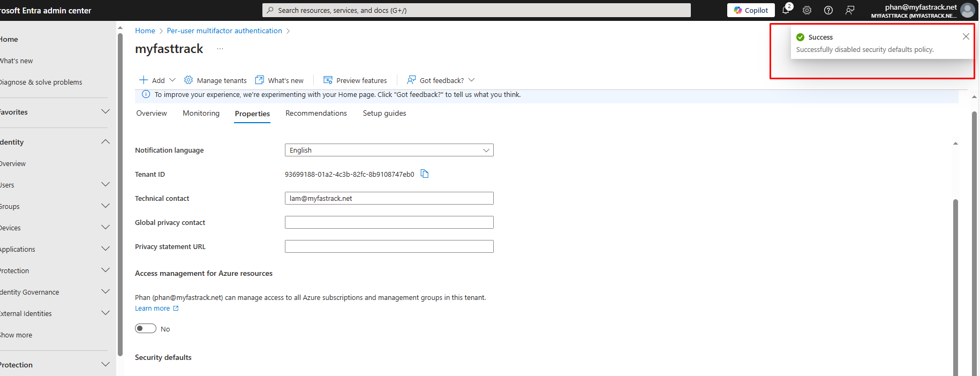The height and width of the screenshot is (376, 980).
Task: Open Preview features
Action: pos(355,80)
